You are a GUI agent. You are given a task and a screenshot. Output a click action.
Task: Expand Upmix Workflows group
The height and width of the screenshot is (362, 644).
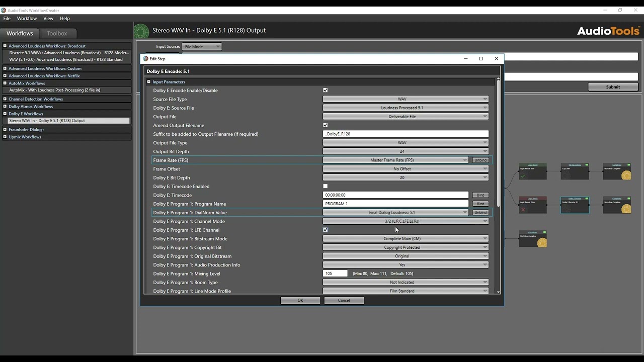pos(5,137)
